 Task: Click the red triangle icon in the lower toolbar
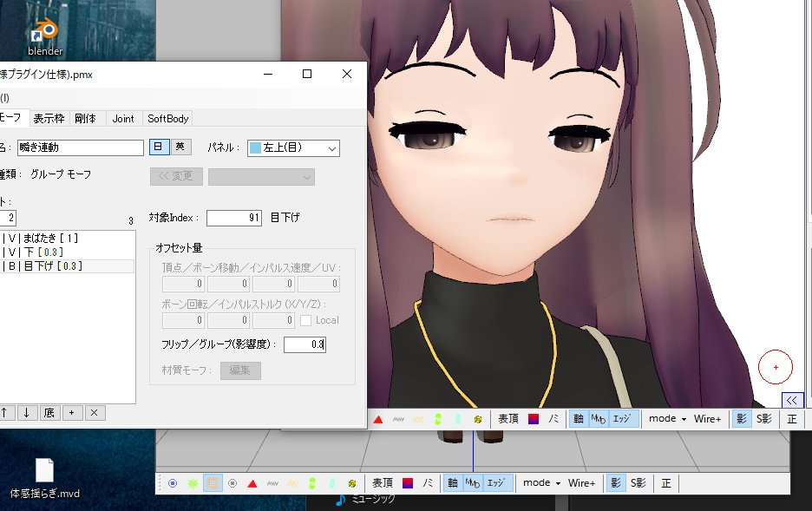252,483
